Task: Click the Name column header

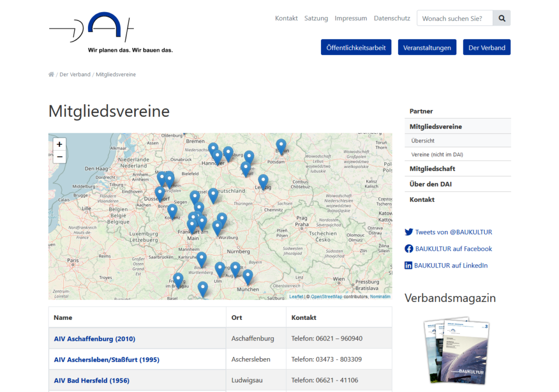Action: click(x=137, y=317)
